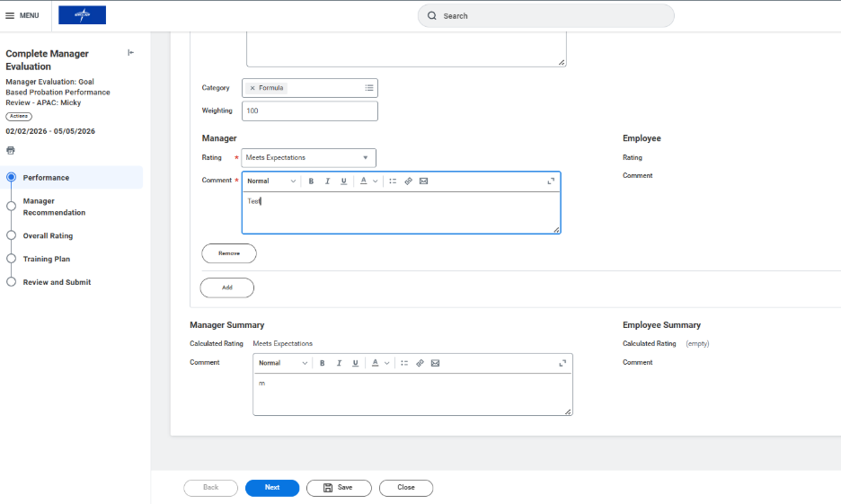Open paragraph style dropdown in Manager Summary editor
The height and width of the screenshot is (504, 841).
(283, 363)
